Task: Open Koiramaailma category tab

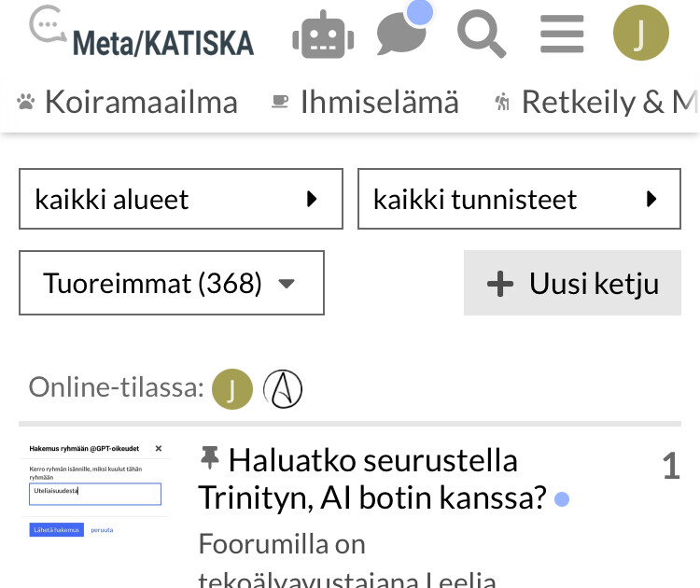Action: coord(128,102)
